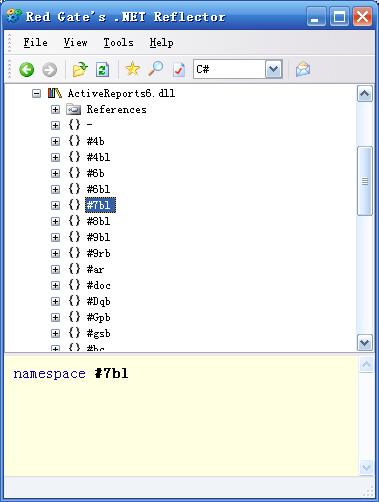Expand the #8bl namespace
This screenshot has height=502, width=379.
coord(55,221)
